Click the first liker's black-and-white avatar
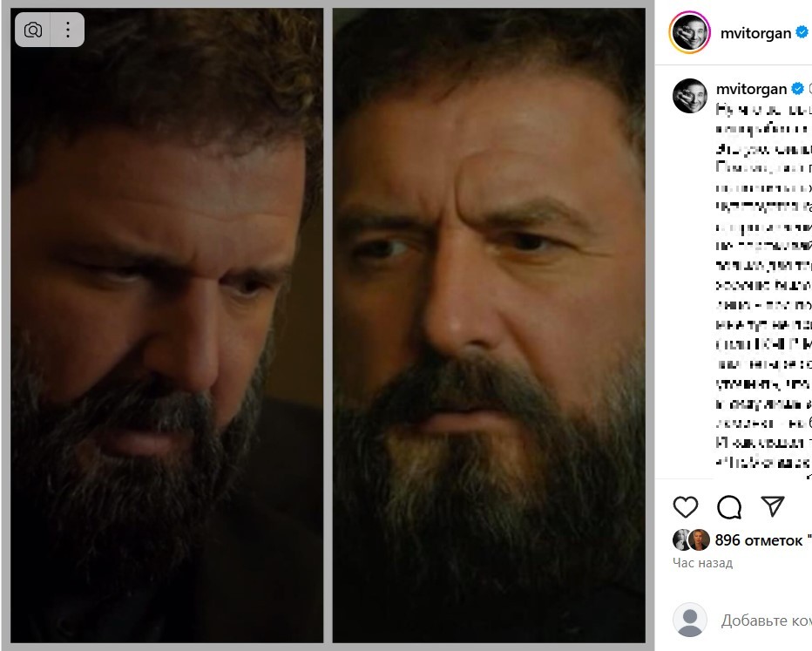The image size is (812, 651). click(682, 540)
